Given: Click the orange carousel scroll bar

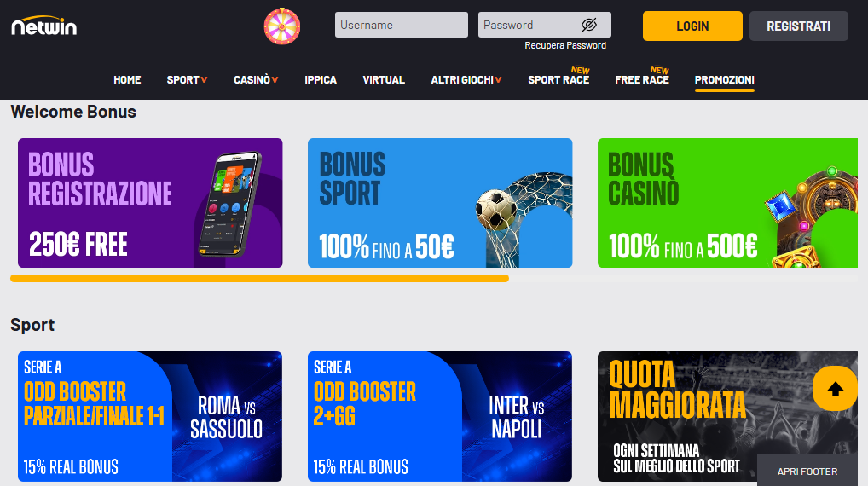Looking at the screenshot, I should point(259,279).
